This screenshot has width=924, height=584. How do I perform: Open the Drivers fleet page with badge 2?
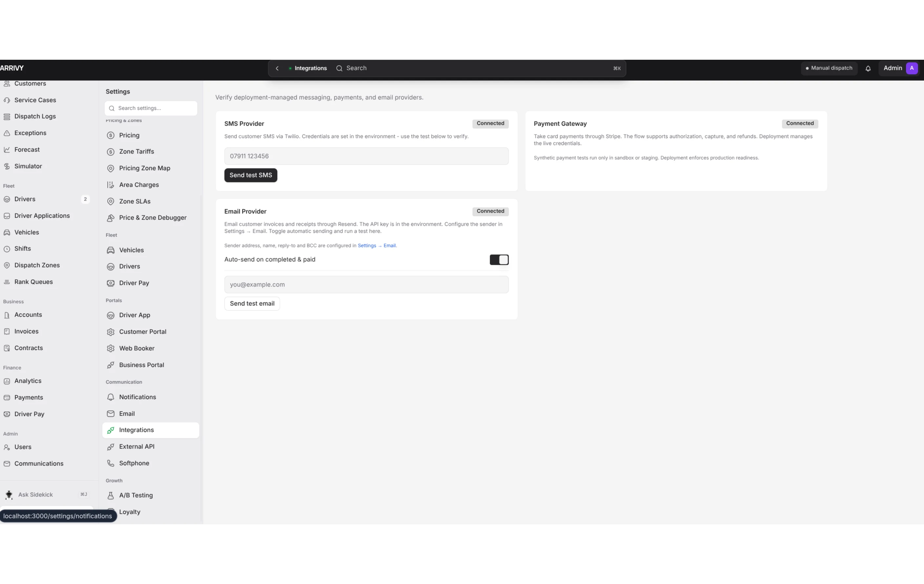[47, 199]
